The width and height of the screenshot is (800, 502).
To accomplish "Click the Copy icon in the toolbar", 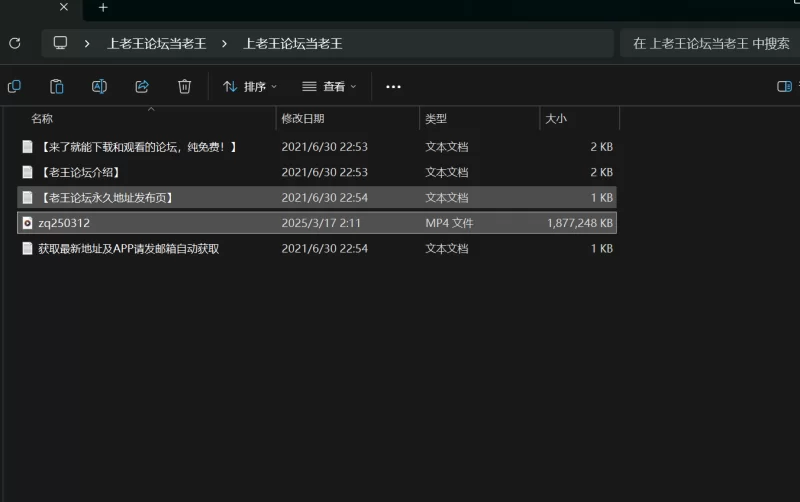I will [14, 87].
